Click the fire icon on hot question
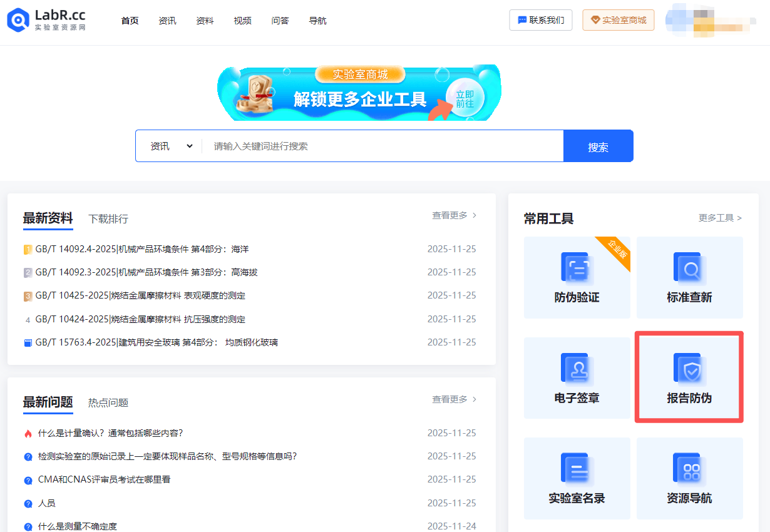This screenshot has height=532, width=770. 28,434
